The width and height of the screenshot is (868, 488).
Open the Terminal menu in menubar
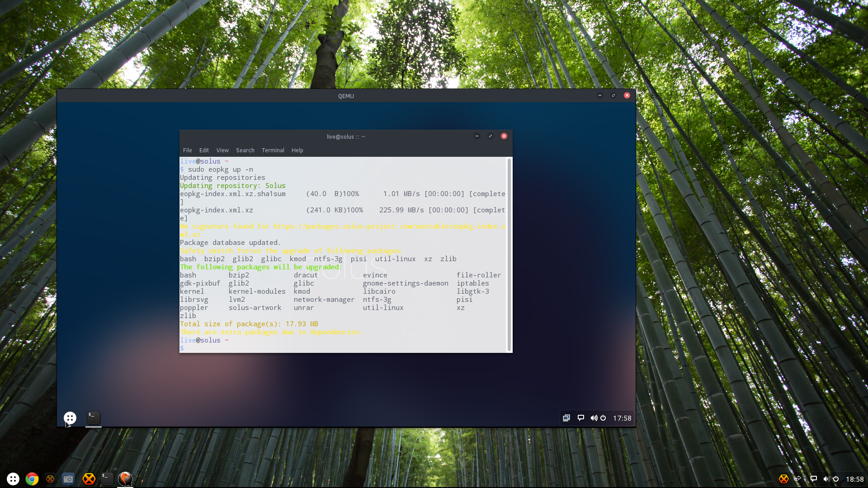pos(273,150)
